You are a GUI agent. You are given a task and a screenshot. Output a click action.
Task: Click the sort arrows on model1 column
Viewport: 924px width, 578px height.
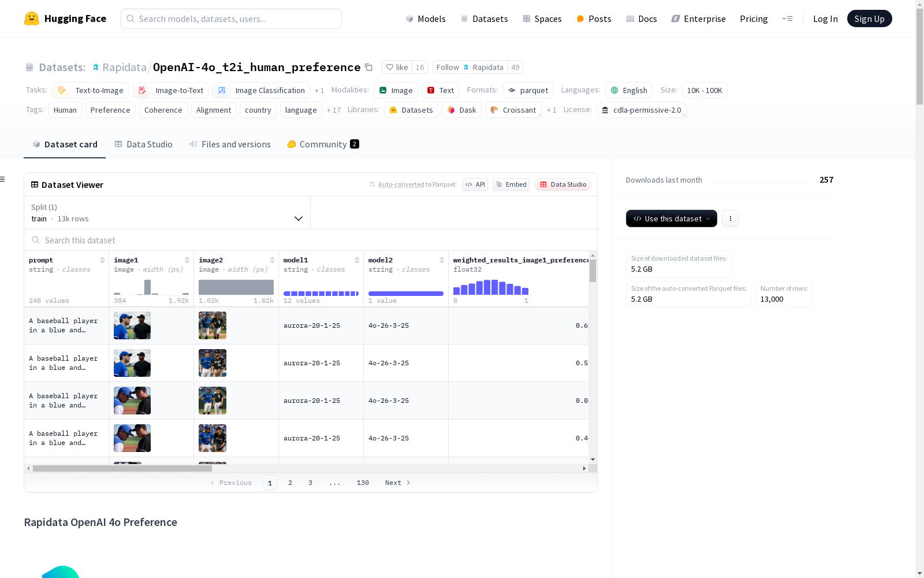coord(357,260)
